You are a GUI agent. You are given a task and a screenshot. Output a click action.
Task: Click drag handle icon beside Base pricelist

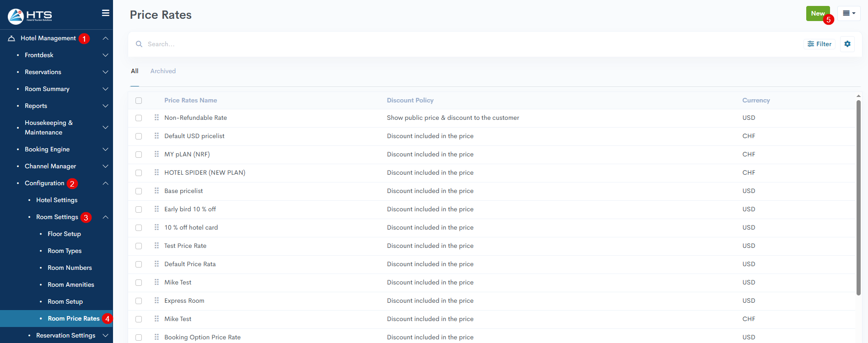point(156,191)
